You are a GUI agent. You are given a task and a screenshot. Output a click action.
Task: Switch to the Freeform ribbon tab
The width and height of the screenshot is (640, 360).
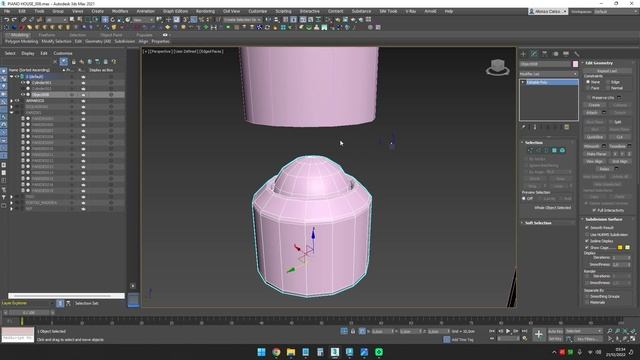pos(47,35)
